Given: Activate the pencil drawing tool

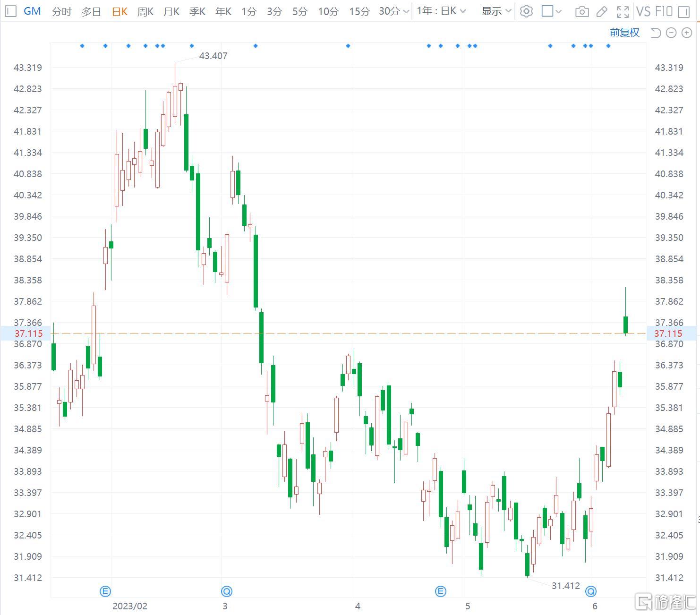Looking at the screenshot, I should pos(602,12).
